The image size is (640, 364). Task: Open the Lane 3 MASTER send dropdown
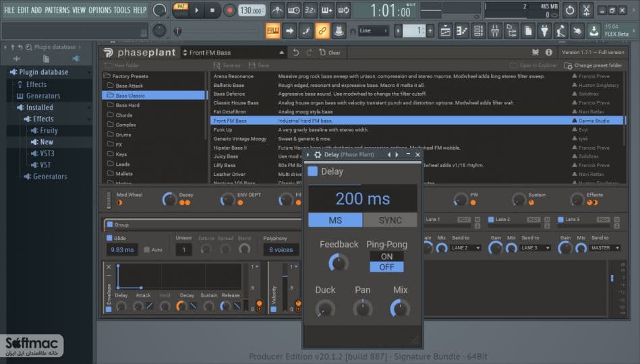[x=606, y=247]
